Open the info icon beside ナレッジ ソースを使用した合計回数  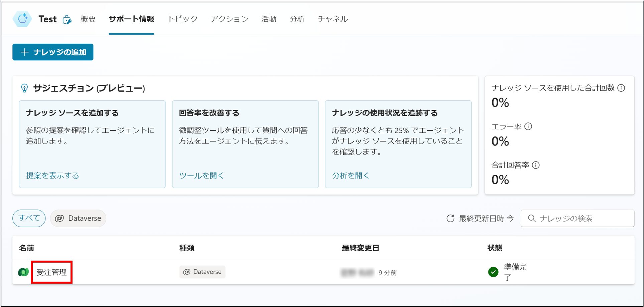click(621, 88)
